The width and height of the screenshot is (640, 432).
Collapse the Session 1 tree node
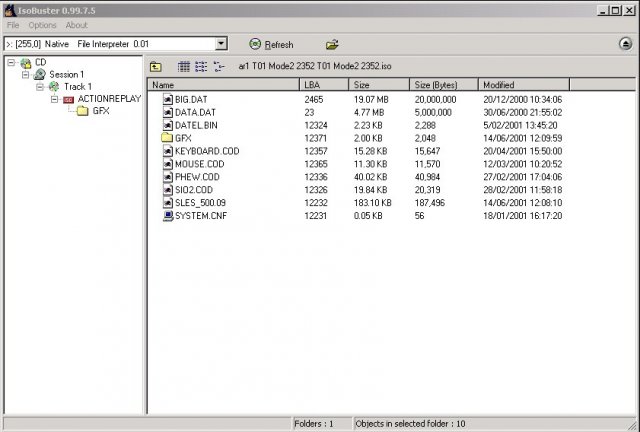tap(25, 75)
